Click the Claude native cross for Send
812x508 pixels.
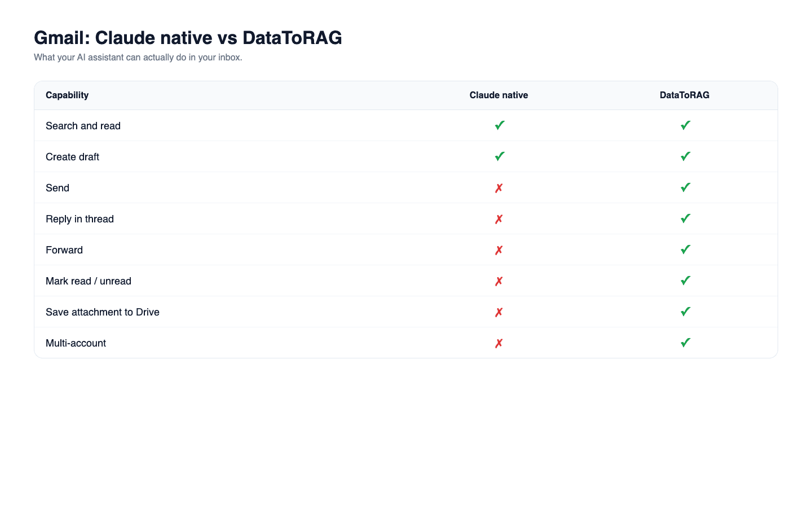coord(499,188)
